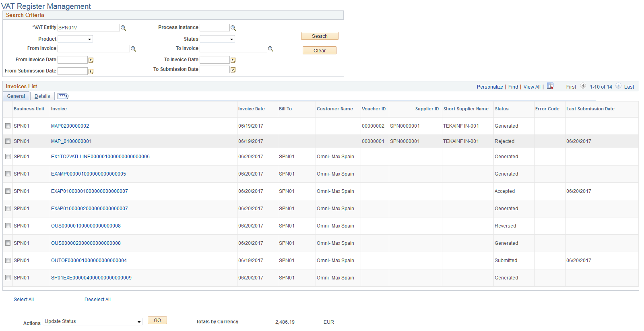Open invoice link EXAP0100001000000000000007
Viewport: 644px width, 331px height.
(x=89, y=191)
